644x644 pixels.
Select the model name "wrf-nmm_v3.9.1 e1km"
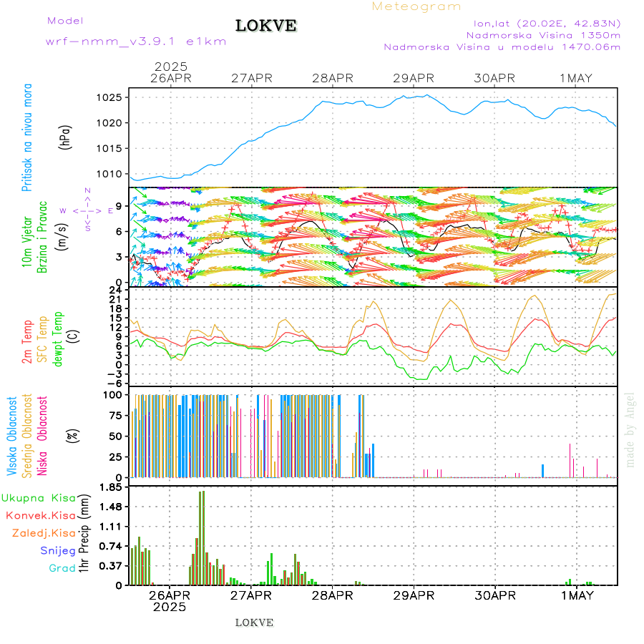pos(136,42)
